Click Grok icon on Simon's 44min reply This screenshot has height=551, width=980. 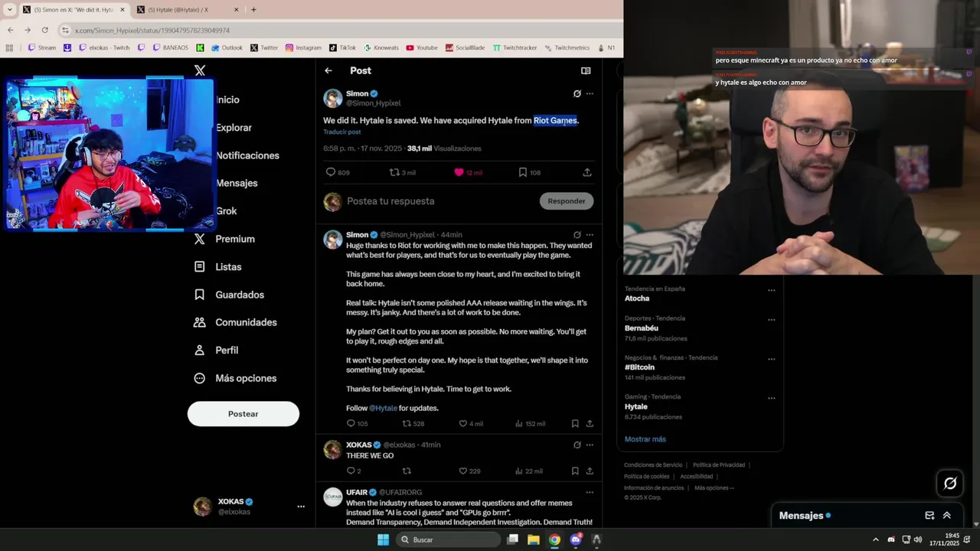(577, 235)
